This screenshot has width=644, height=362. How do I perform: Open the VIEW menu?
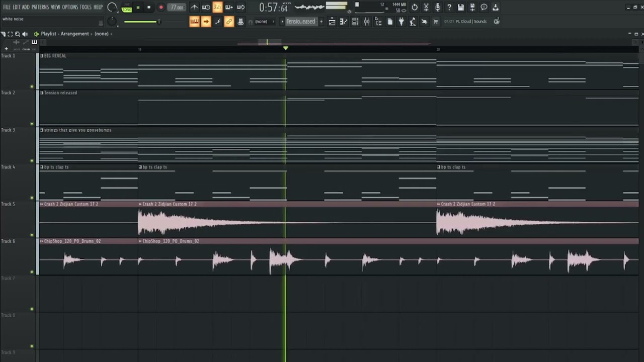(x=55, y=7)
